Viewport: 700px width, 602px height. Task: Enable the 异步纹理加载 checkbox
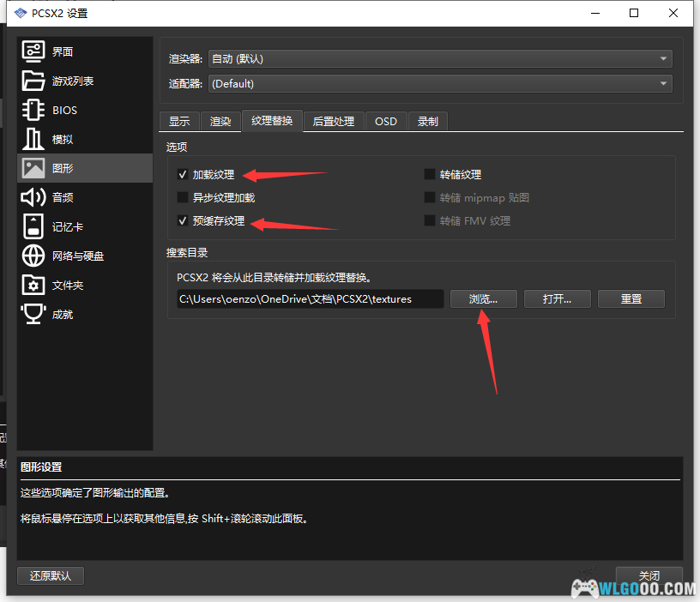coord(183,198)
